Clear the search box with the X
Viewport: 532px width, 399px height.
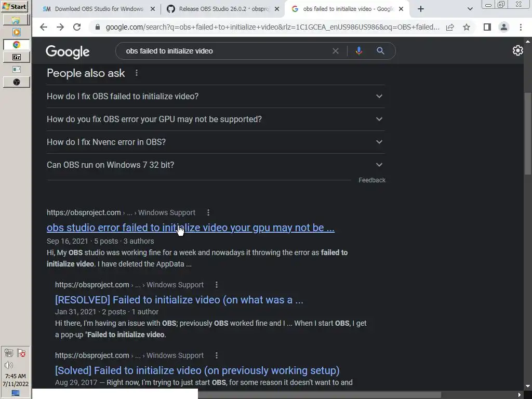(336, 51)
